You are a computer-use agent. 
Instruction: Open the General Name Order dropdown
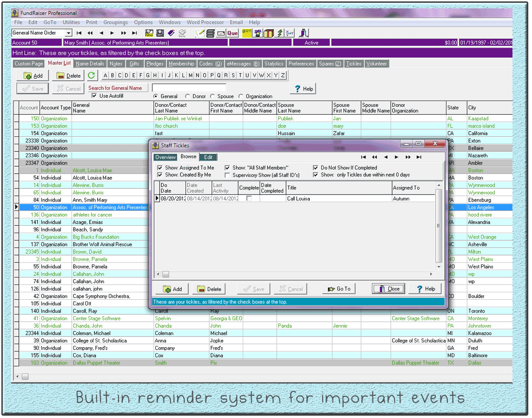(69, 33)
